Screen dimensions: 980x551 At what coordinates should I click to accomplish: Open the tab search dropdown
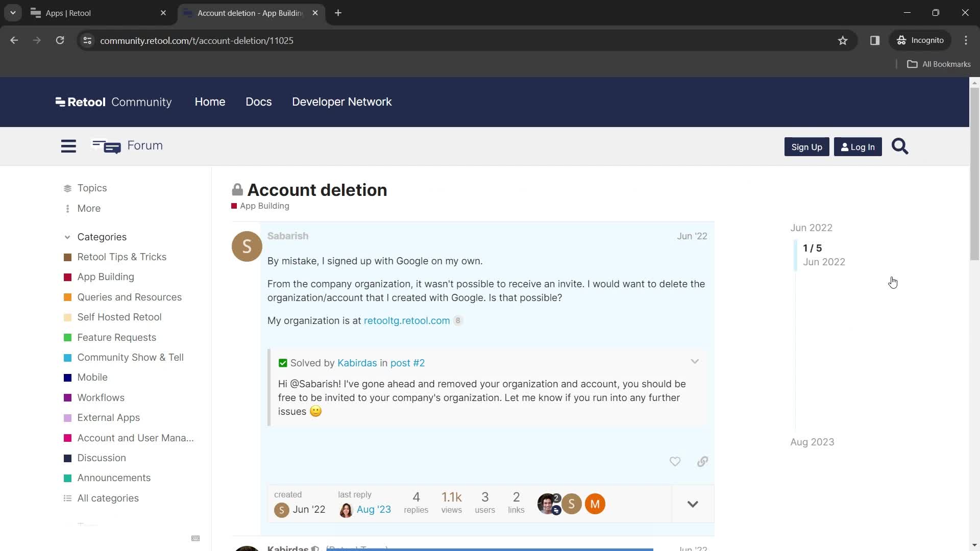(x=13, y=13)
